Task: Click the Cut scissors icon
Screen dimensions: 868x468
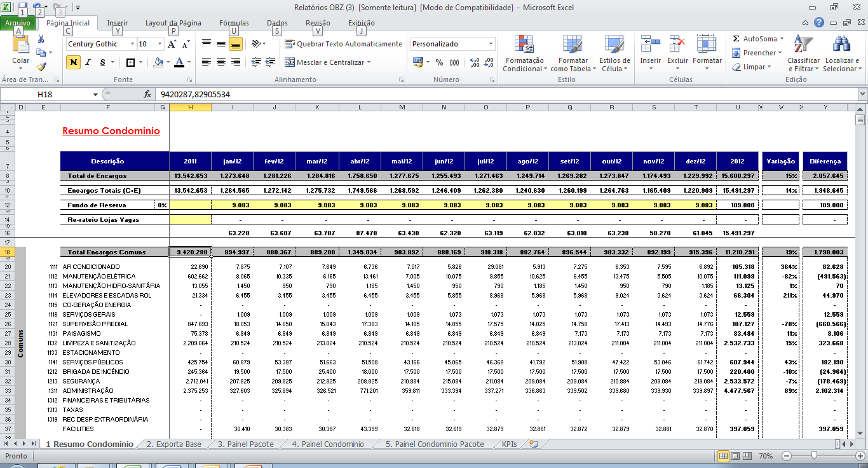Action: pyautogui.click(x=41, y=39)
